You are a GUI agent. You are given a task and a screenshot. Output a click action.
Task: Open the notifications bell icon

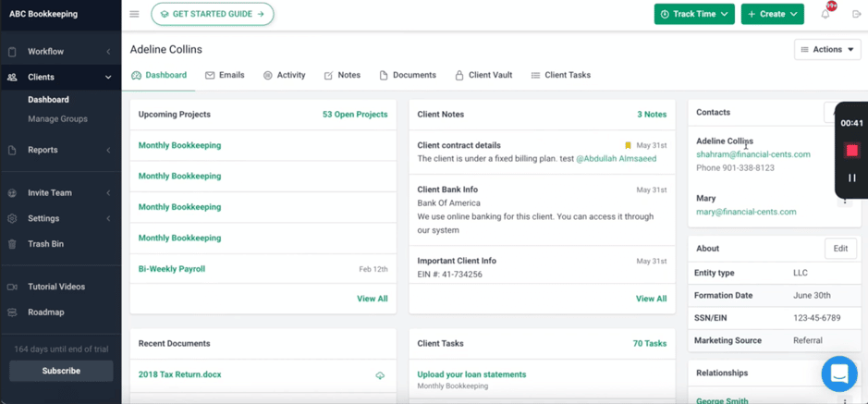coord(825,15)
